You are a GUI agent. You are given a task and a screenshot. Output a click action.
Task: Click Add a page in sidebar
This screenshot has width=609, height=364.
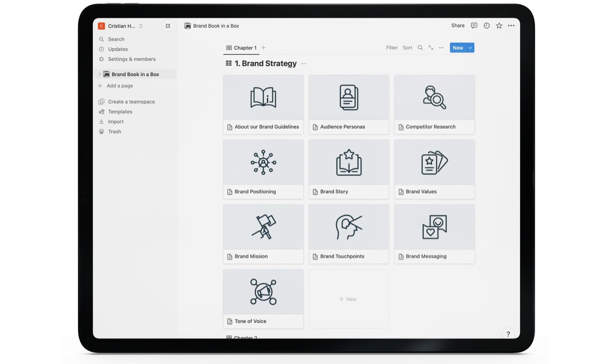[x=115, y=86]
